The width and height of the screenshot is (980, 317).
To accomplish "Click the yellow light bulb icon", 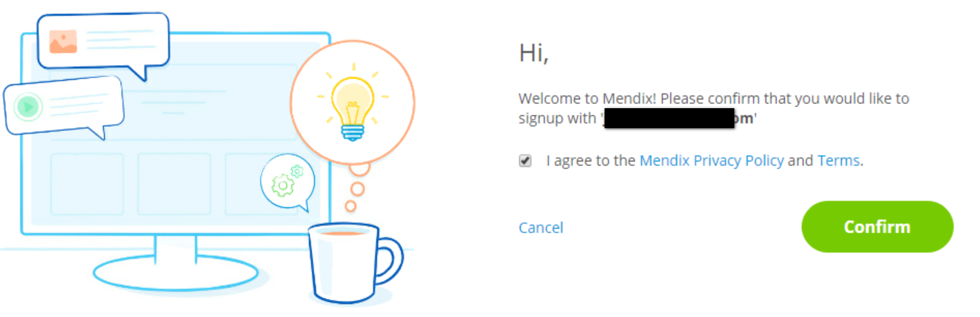I will pyautogui.click(x=353, y=108).
